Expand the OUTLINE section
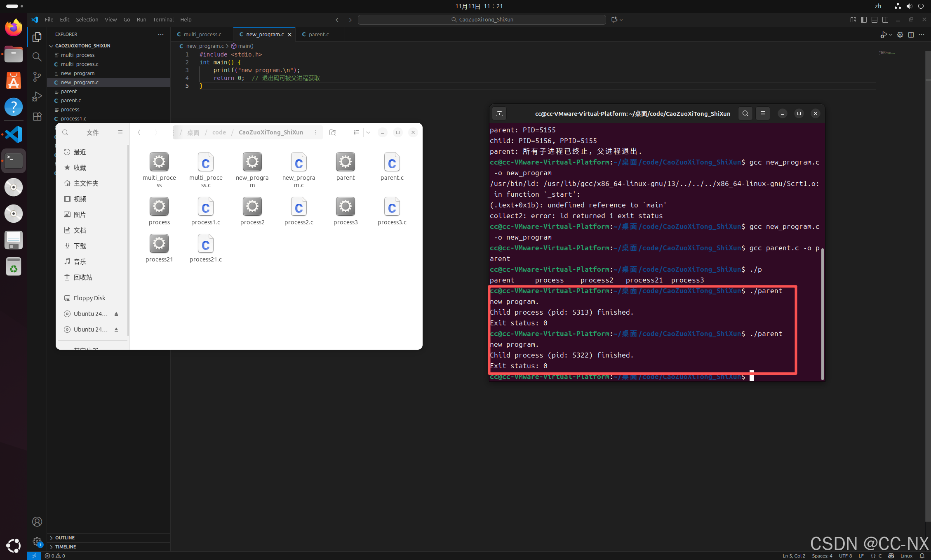Viewport: 931px width, 560px height. [65, 538]
